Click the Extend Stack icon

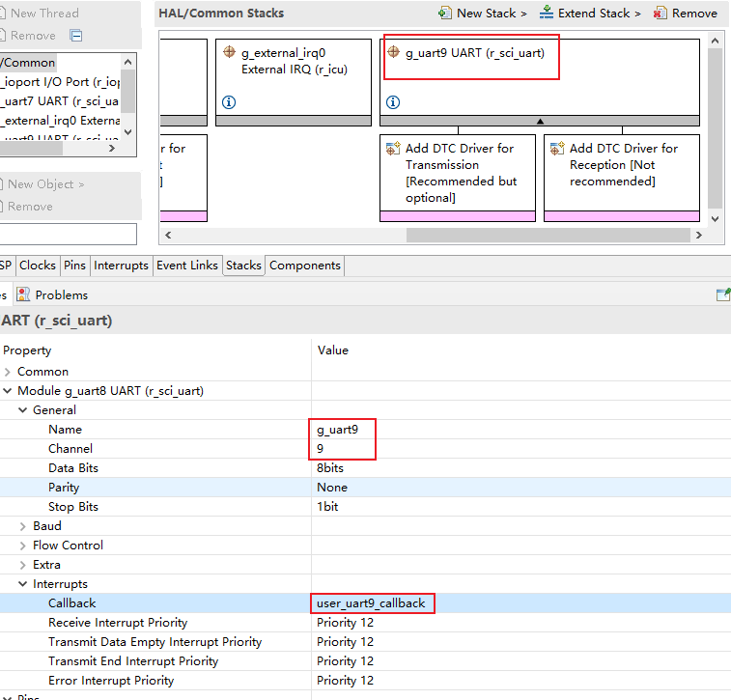pos(547,14)
